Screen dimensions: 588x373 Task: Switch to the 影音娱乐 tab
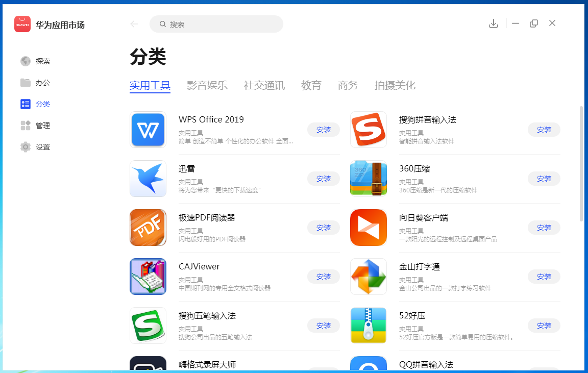pos(207,86)
